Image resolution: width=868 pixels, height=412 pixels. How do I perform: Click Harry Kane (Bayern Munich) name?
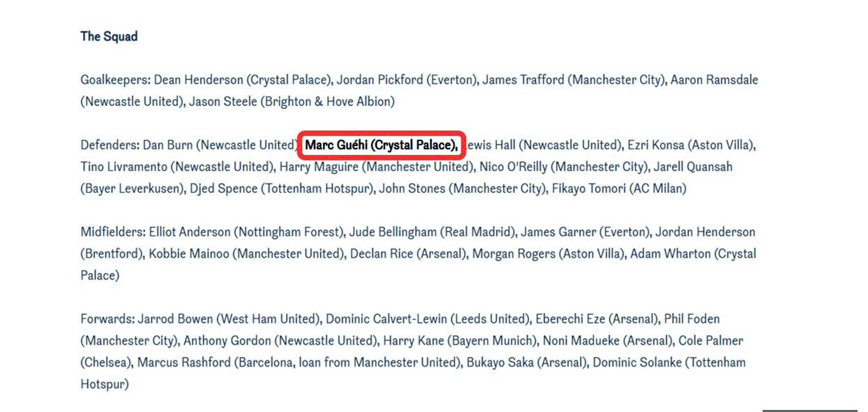[459, 341]
